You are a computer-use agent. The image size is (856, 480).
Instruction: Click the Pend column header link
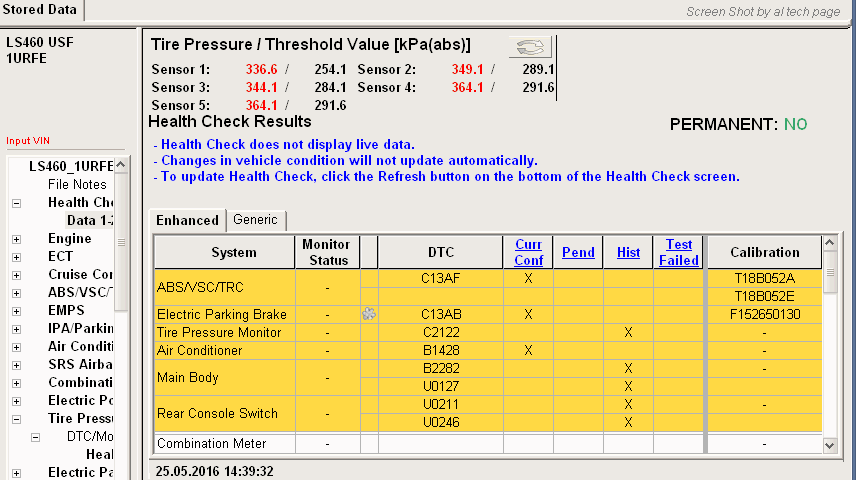click(578, 253)
